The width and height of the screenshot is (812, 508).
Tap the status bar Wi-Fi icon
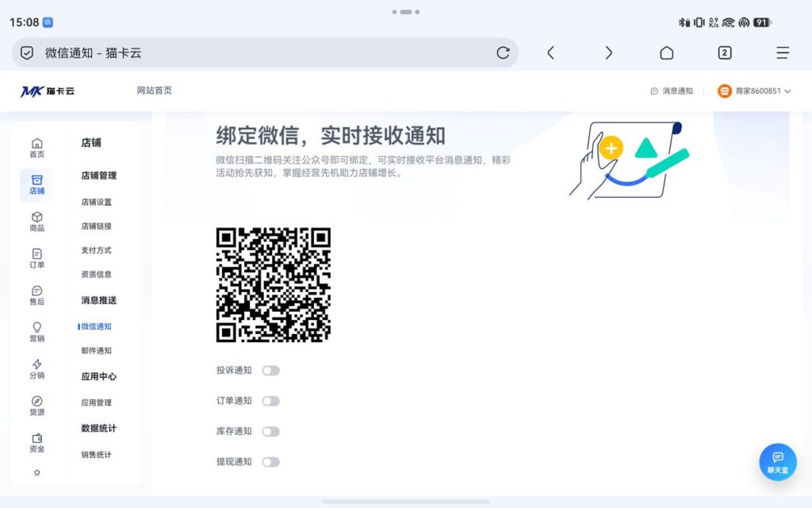click(x=728, y=22)
